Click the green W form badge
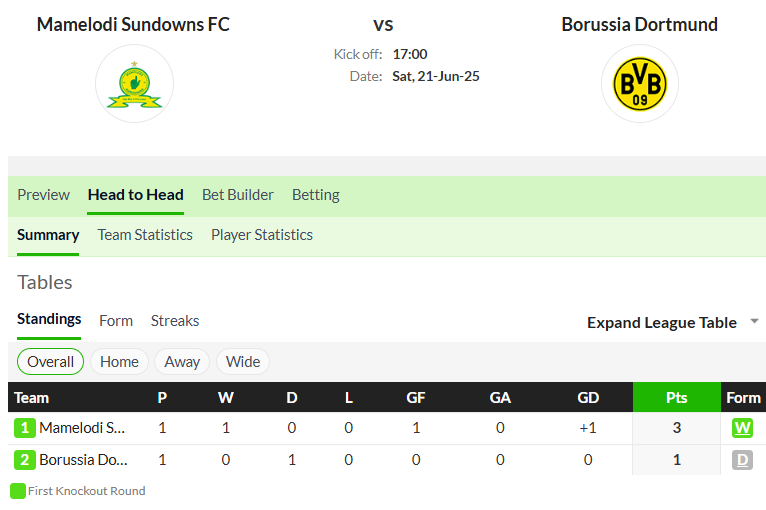This screenshot has width=766, height=510. click(742, 428)
